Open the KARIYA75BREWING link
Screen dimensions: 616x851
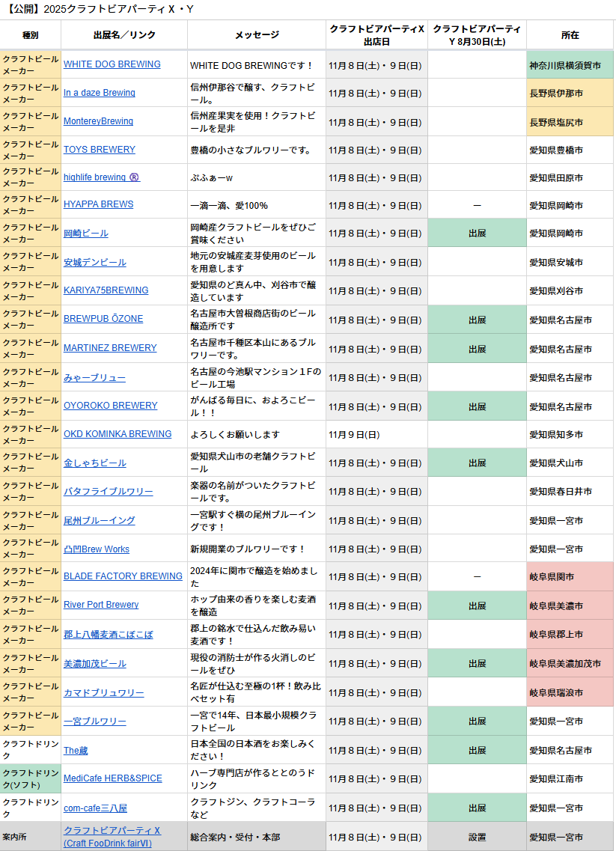coord(106,290)
